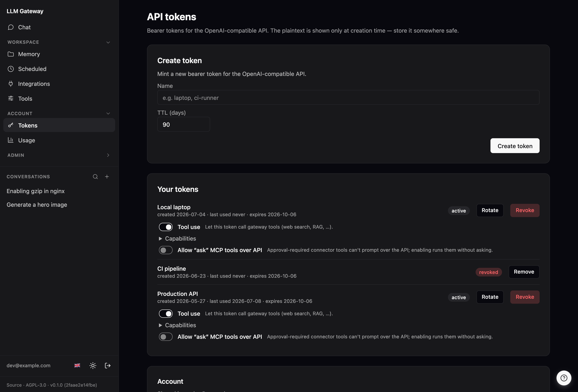Click the revoked badge for CI pipeline
The height and width of the screenshot is (392, 578).
coord(488,272)
